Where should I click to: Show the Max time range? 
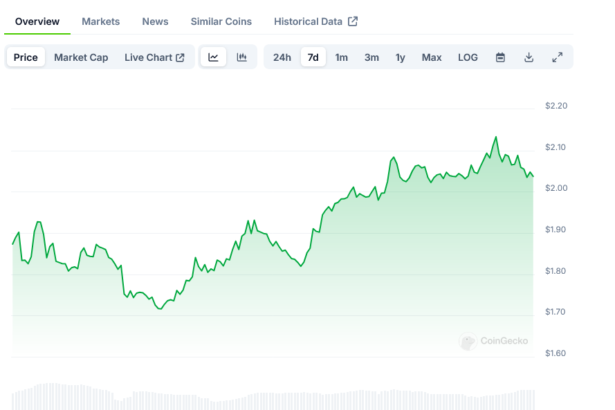point(431,57)
